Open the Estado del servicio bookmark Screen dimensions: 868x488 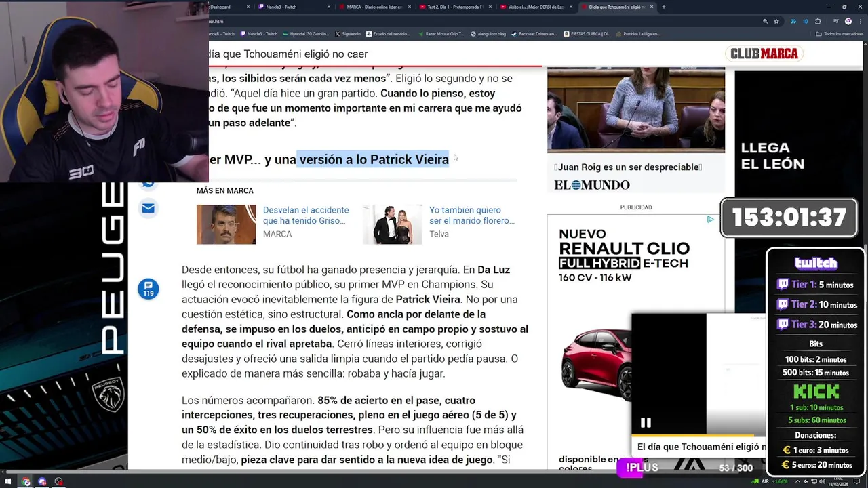point(388,33)
